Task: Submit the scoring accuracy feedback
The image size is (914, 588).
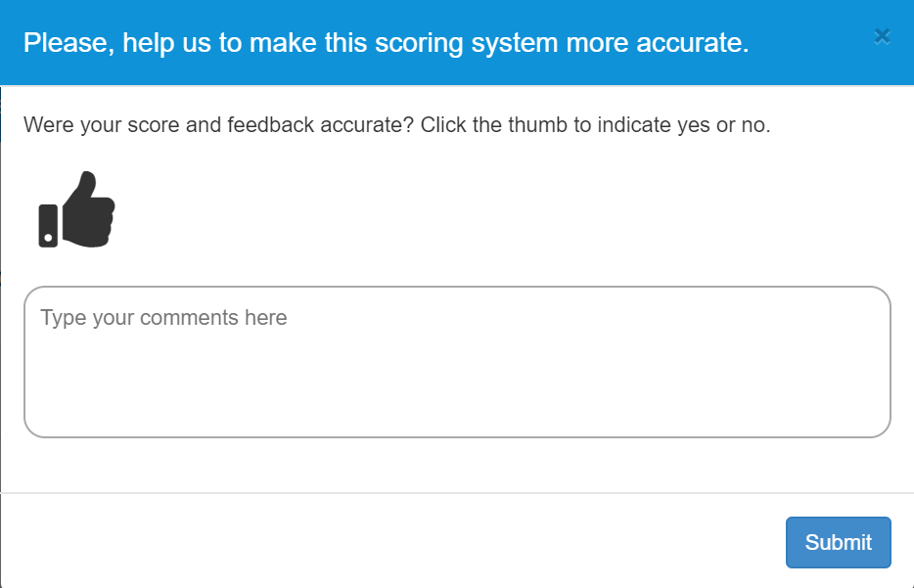Action: (839, 542)
